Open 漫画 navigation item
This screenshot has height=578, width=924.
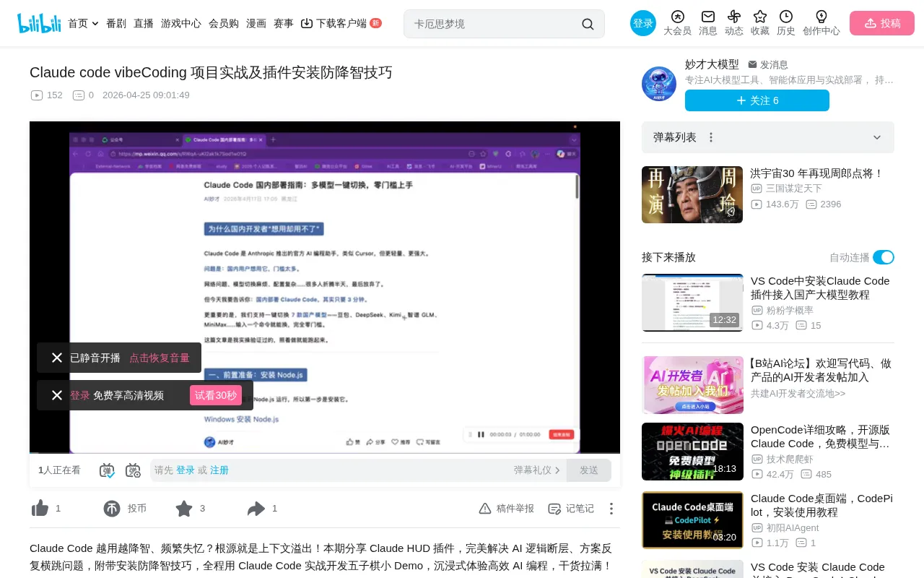pyautogui.click(x=256, y=23)
